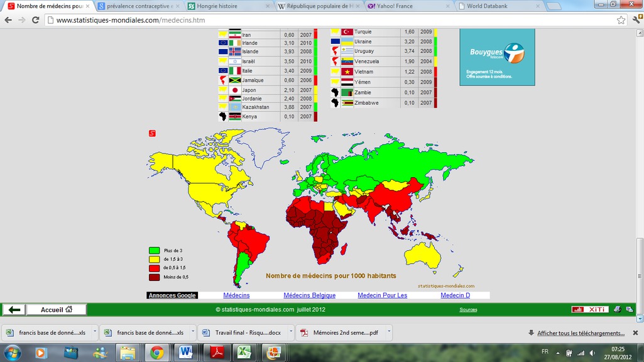Click the page scrollbar down arrow
This screenshot has height=362, width=644.
640,319
